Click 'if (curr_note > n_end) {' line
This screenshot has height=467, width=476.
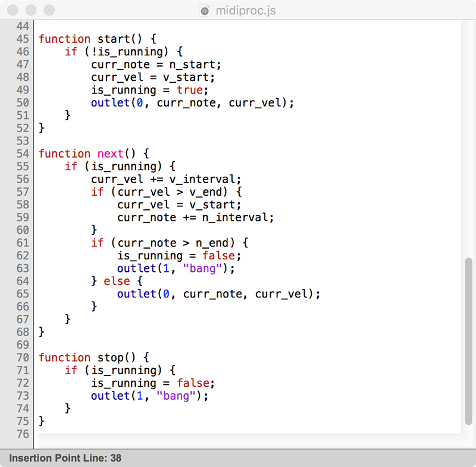pos(170,243)
